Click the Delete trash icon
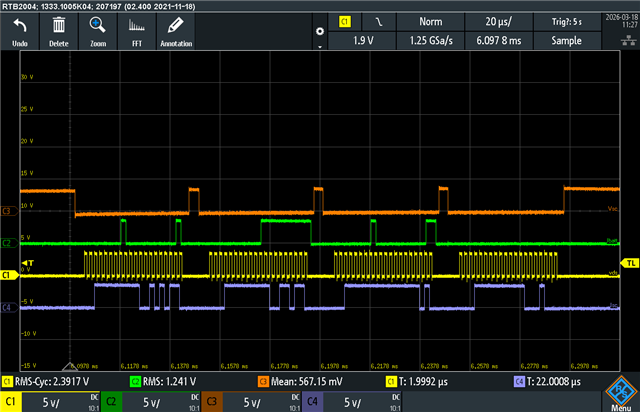640x412 pixels. (x=59, y=31)
